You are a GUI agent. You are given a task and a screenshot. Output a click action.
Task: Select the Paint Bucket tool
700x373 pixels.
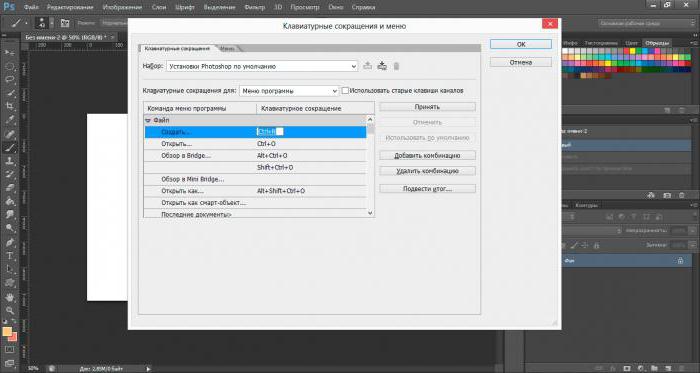(x=9, y=201)
